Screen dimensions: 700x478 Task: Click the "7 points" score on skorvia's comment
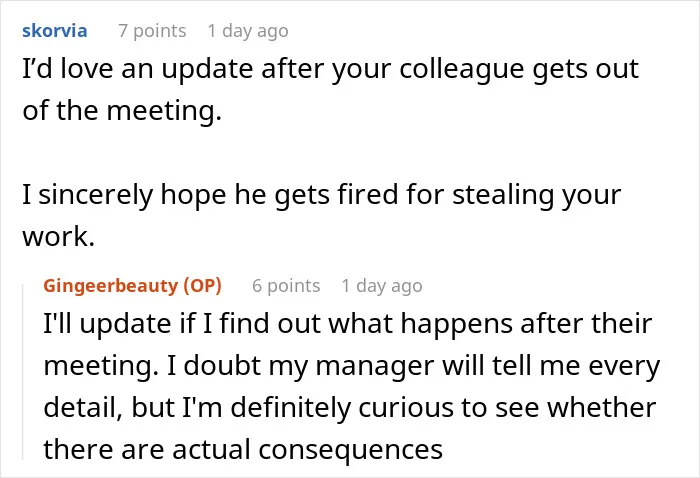[x=152, y=31]
